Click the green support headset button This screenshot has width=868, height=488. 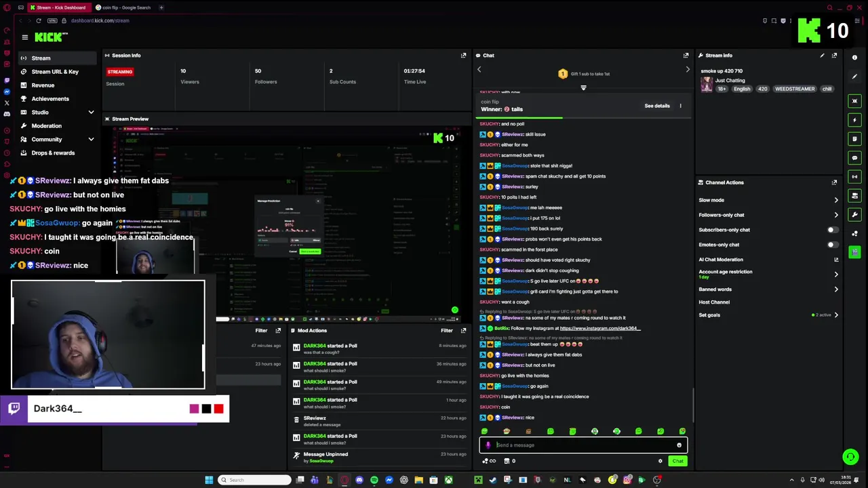850,457
